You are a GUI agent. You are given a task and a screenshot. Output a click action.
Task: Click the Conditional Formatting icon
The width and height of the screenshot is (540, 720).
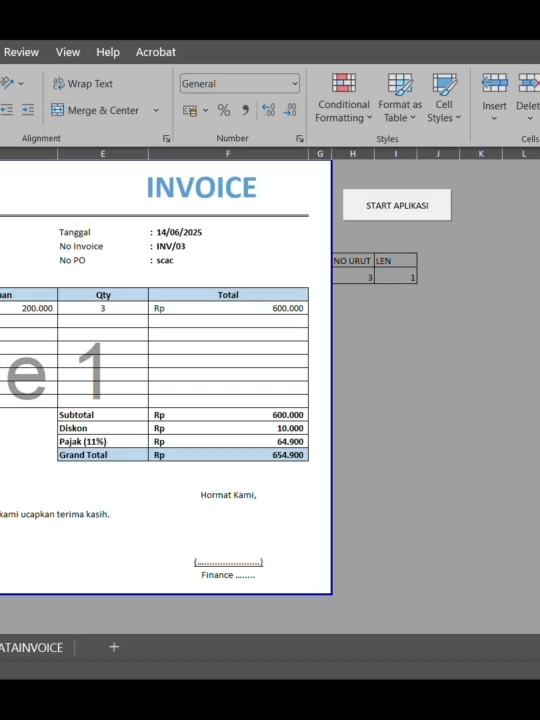[343, 84]
